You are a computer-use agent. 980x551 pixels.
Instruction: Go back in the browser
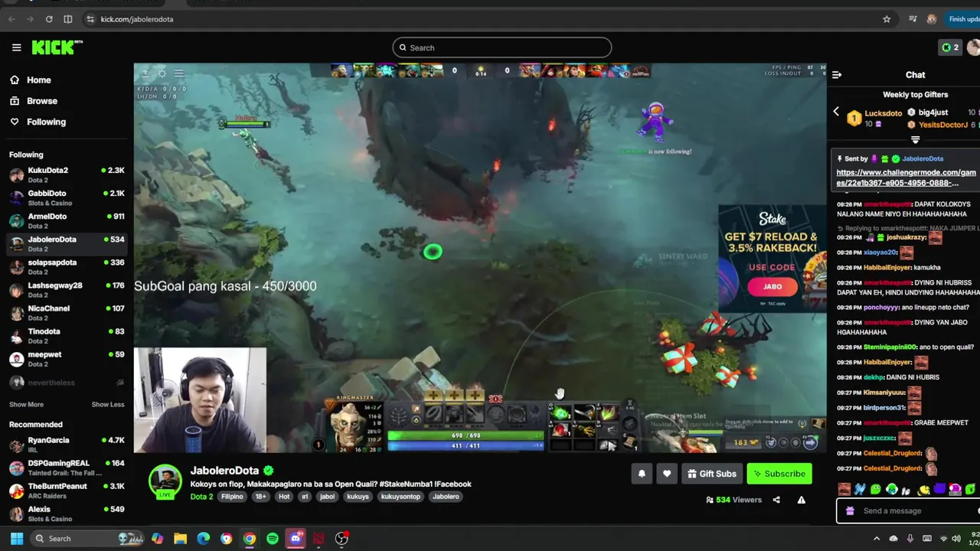coord(11,19)
